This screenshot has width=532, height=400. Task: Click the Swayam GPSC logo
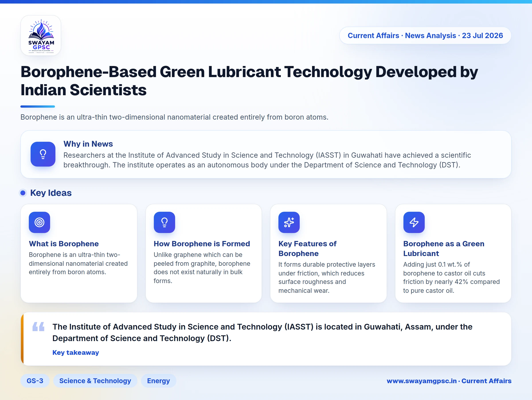click(41, 36)
